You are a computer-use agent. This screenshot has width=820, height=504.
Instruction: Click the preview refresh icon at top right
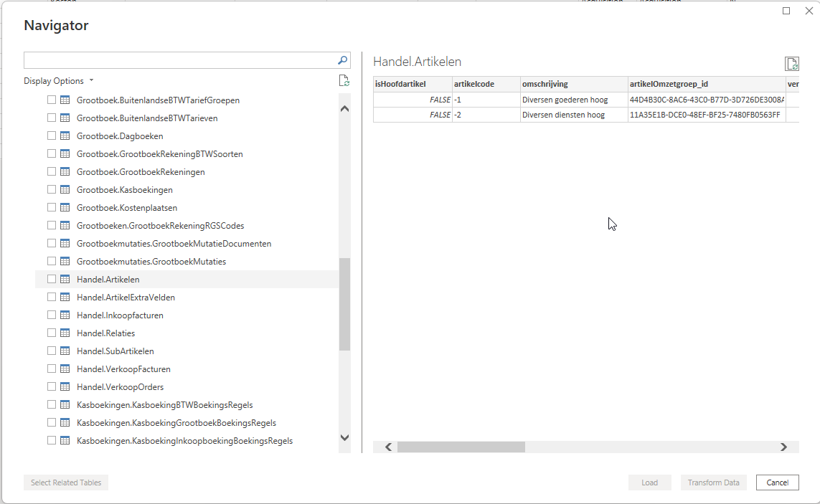[x=791, y=64]
